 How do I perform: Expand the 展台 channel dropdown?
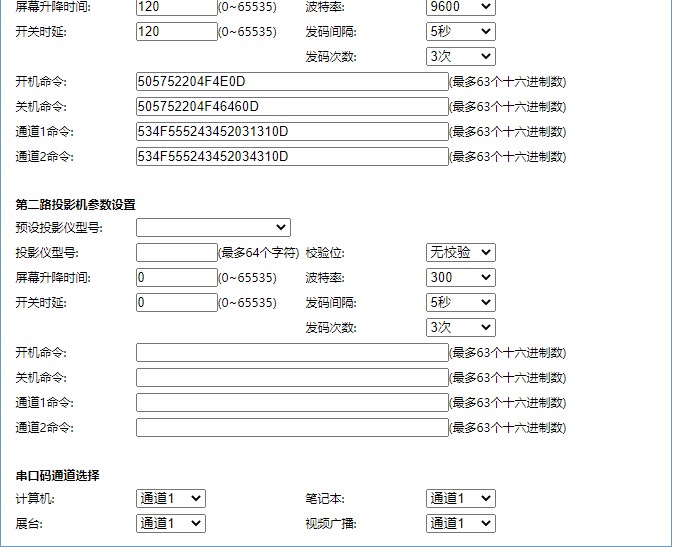170,523
